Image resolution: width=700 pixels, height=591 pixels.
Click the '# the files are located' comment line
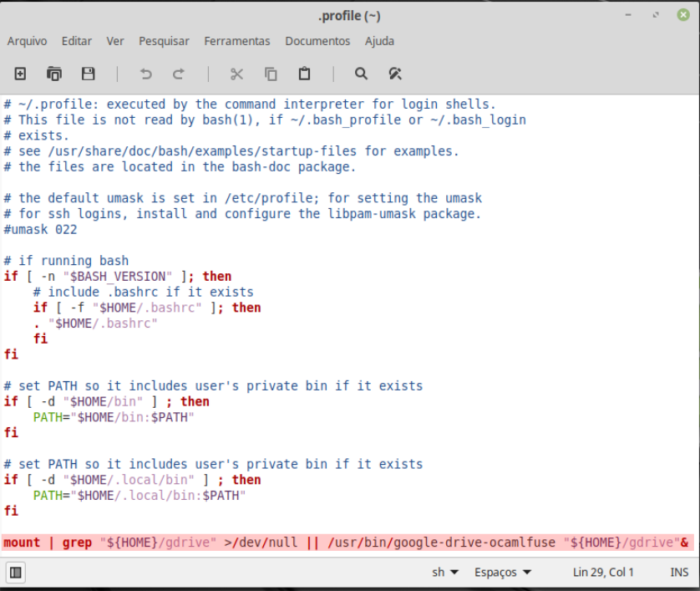pyautogui.click(x=180, y=167)
